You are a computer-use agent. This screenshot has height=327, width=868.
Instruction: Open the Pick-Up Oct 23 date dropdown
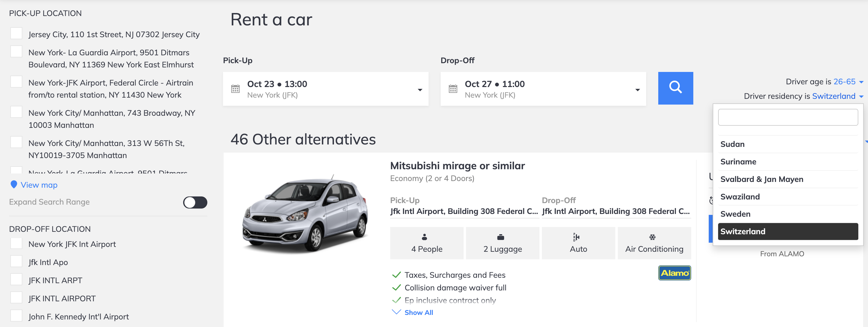(x=325, y=89)
